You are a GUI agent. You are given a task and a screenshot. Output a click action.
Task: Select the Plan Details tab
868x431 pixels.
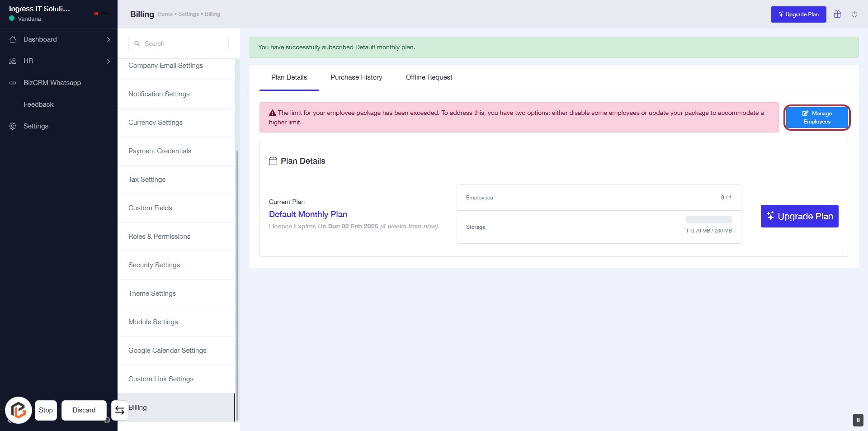pos(289,77)
